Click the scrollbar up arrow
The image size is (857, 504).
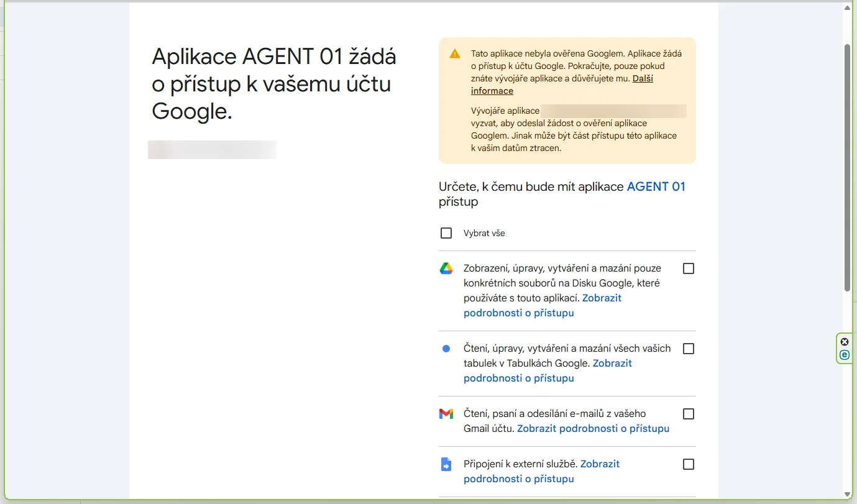click(847, 7)
